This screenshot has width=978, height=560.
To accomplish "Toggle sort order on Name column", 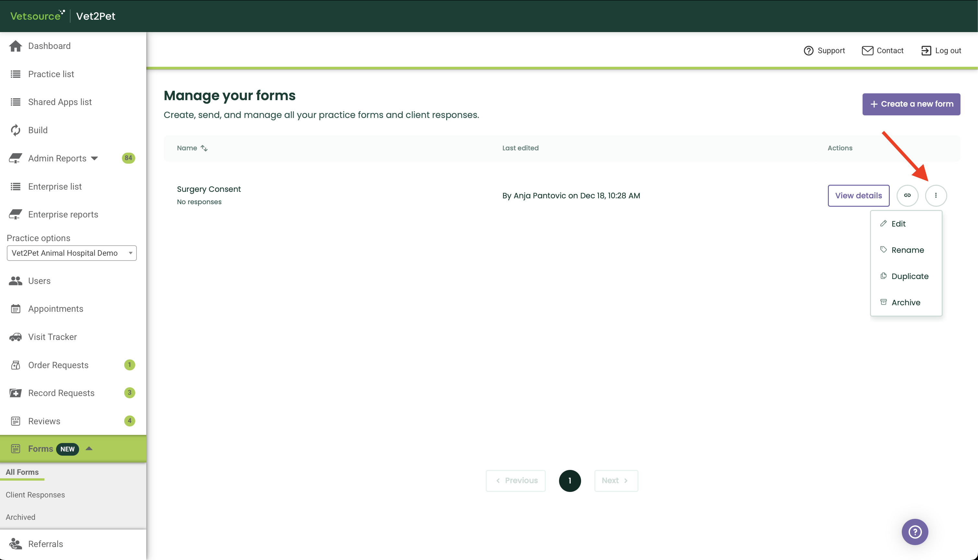I will [204, 148].
